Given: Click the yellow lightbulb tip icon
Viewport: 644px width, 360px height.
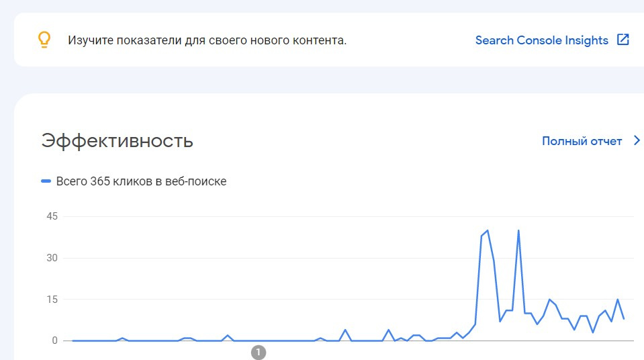Looking at the screenshot, I should [44, 40].
